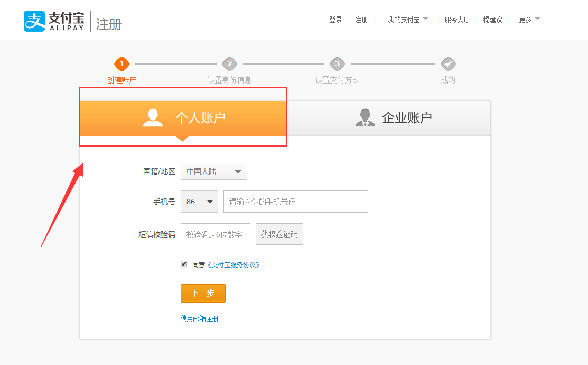Click the step 1 orange diamond icon
The height and width of the screenshot is (365, 588).
[122, 64]
